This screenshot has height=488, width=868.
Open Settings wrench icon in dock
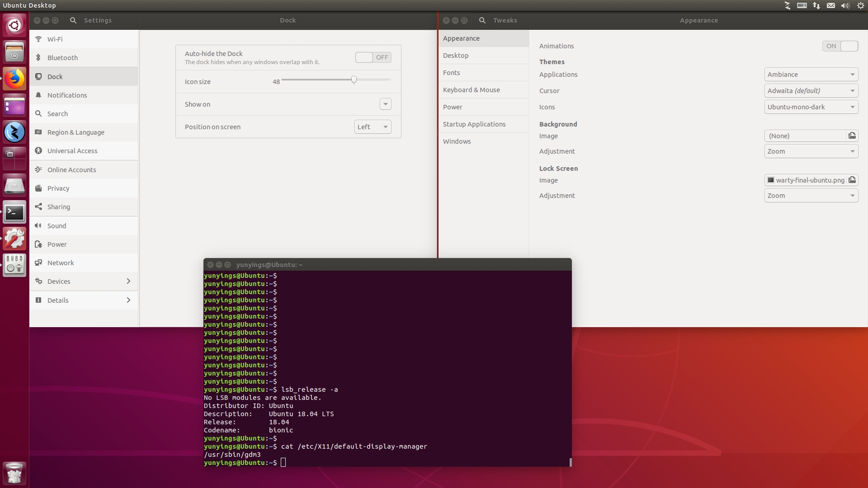pos(14,239)
